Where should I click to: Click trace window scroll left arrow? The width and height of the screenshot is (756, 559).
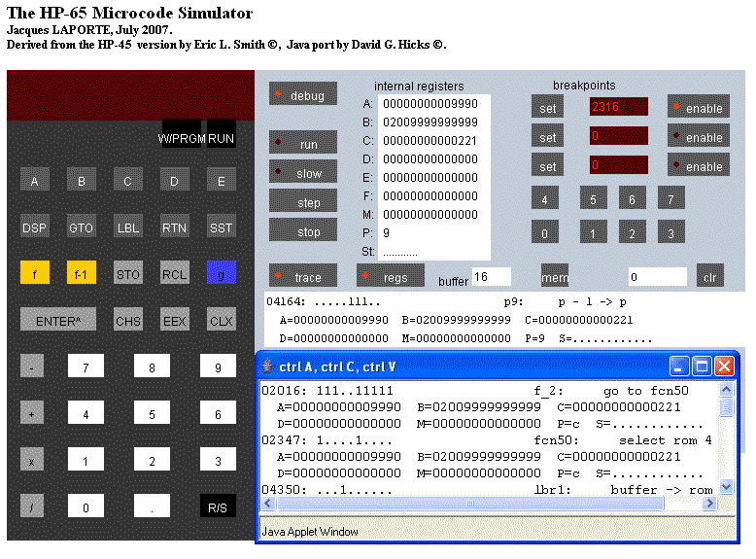point(268,503)
